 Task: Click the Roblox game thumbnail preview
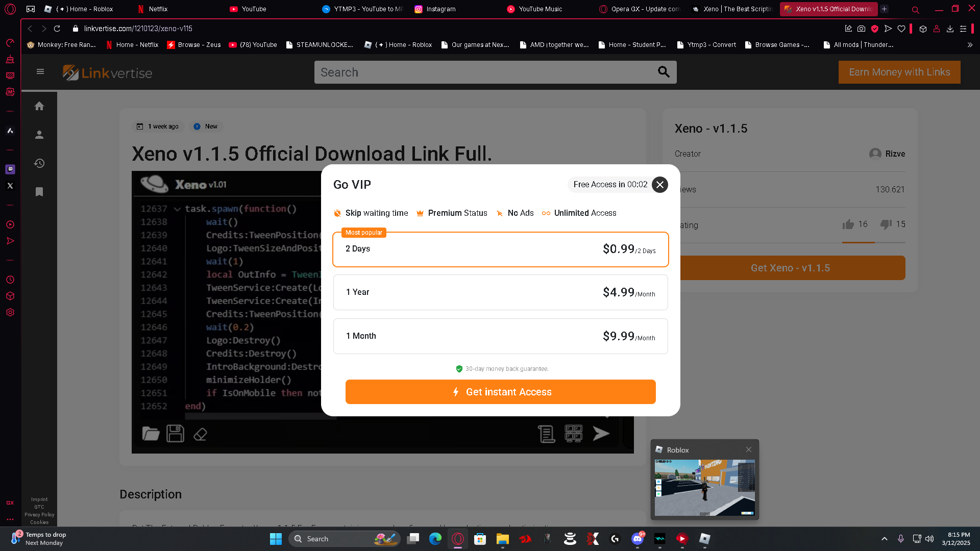[x=704, y=488]
